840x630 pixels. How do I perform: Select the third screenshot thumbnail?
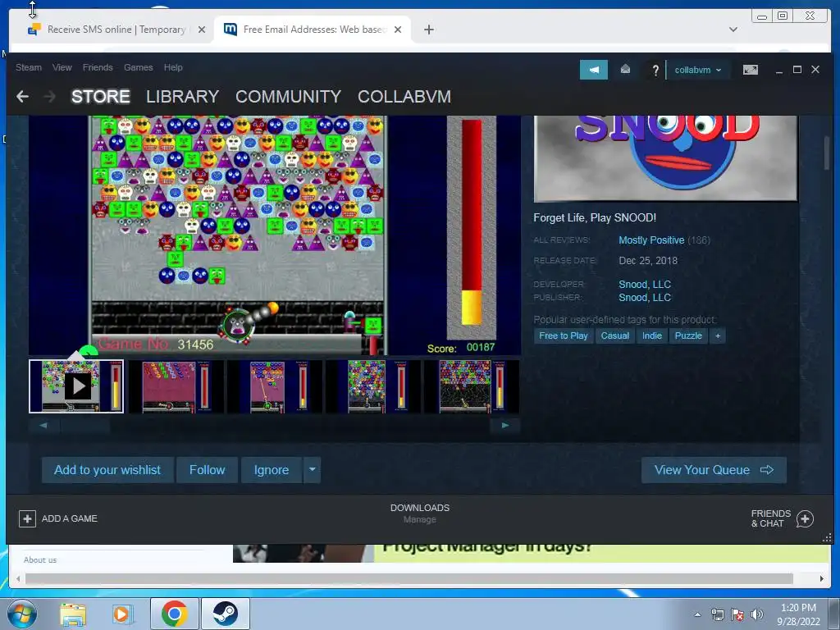[x=274, y=386]
